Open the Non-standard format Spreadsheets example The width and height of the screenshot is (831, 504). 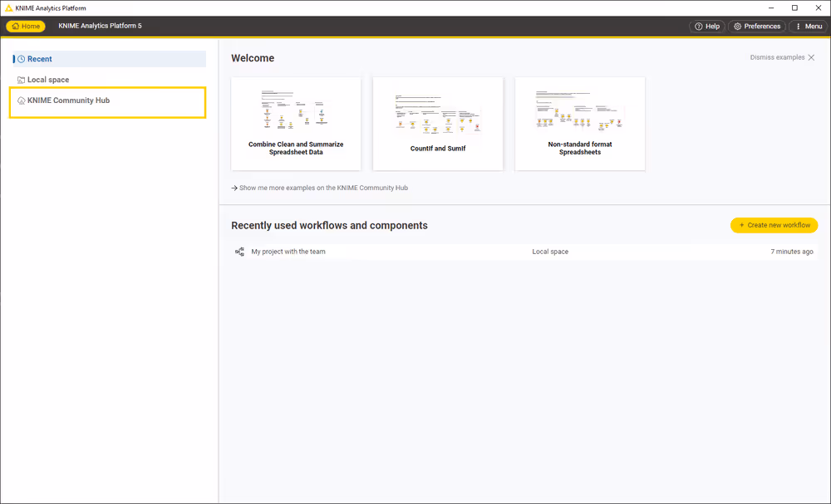(580, 124)
